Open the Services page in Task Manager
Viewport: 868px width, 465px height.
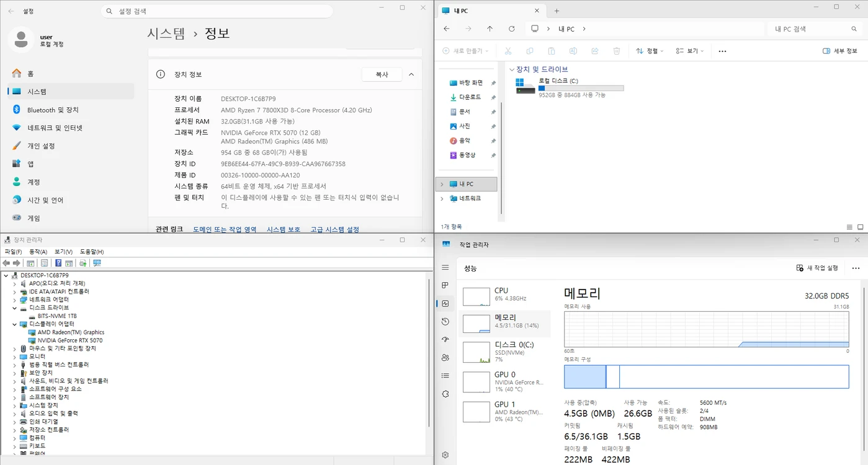click(445, 394)
